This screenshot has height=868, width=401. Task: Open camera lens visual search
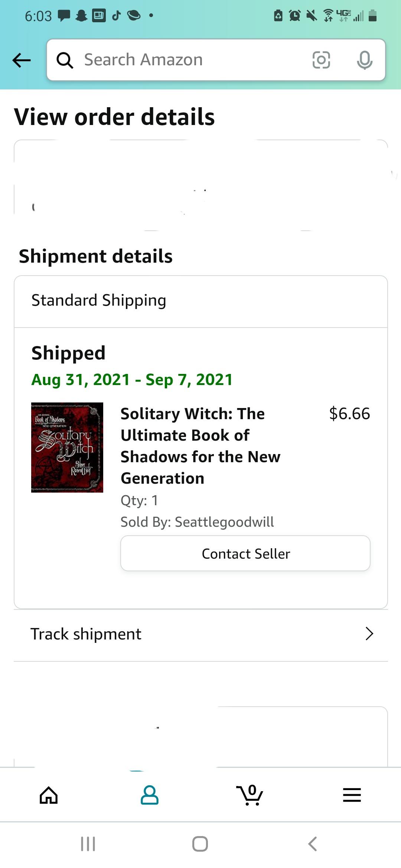pos(321,60)
